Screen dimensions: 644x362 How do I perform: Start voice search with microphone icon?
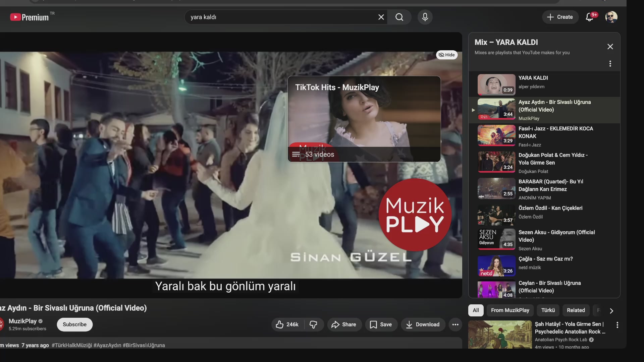425,17
